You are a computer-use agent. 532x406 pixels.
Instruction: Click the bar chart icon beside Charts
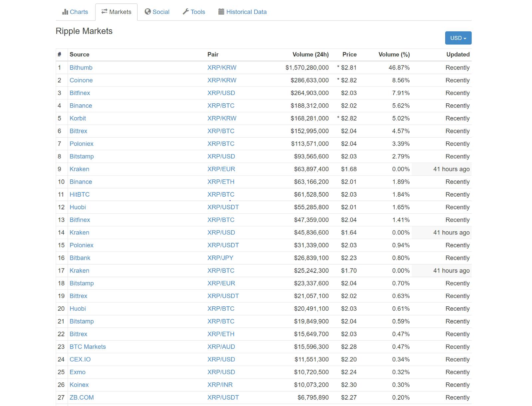click(65, 12)
